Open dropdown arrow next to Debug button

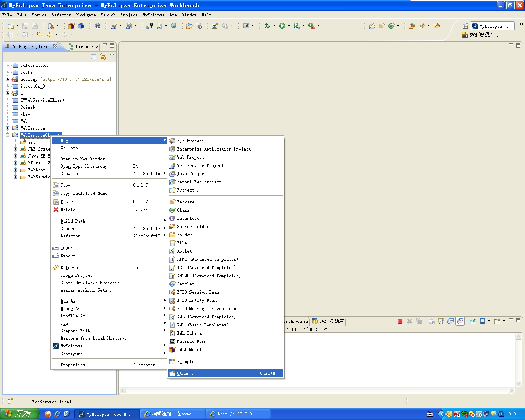point(274,26)
